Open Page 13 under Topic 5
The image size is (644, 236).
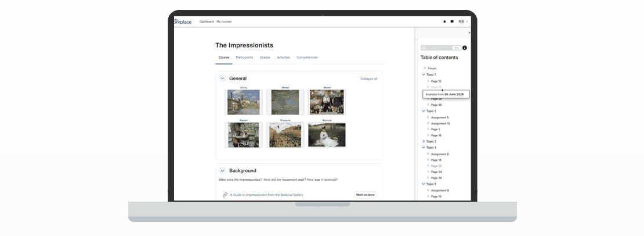click(436, 196)
